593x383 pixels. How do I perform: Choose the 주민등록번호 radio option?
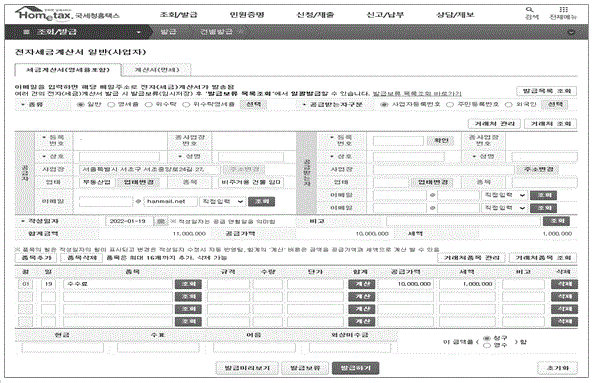pyautogui.click(x=450, y=104)
